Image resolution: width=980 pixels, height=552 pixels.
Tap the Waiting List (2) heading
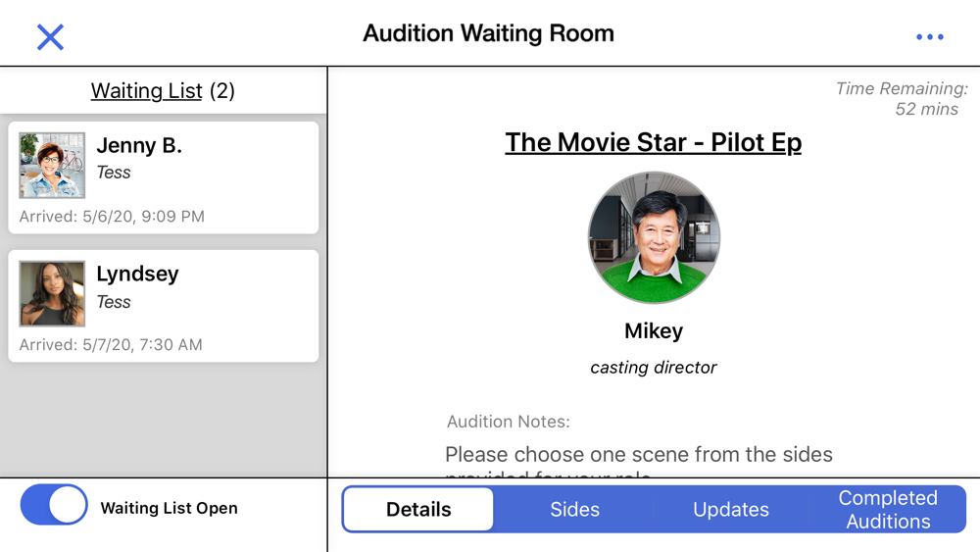[x=163, y=91]
